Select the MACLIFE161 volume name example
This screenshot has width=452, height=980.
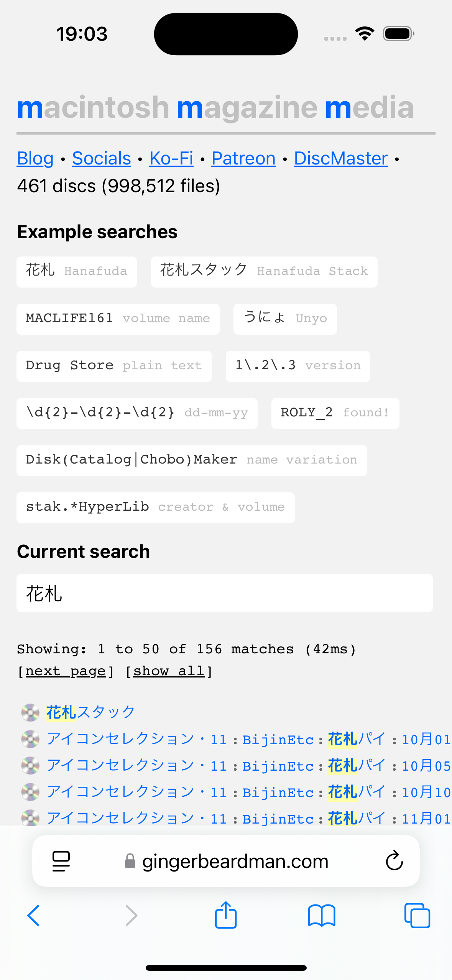[x=118, y=319]
